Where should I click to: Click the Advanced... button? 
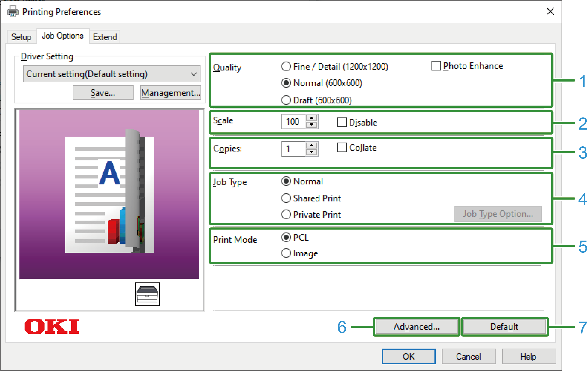[416, 327]
